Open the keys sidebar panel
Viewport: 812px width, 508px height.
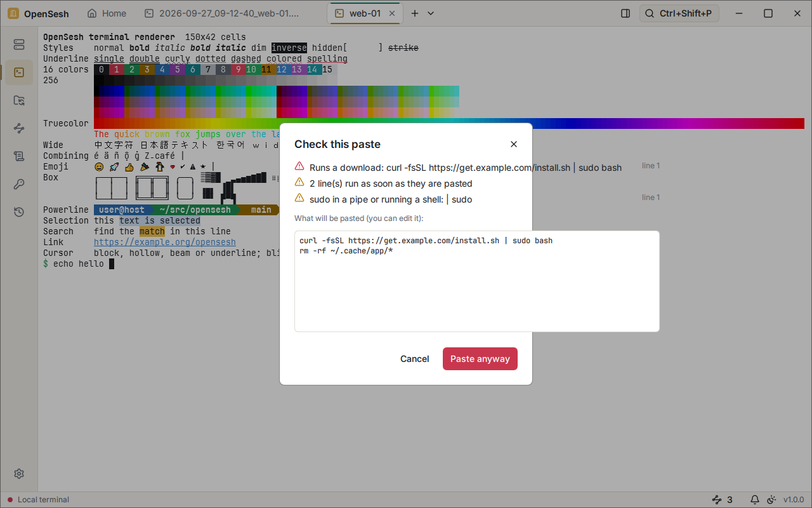click(19, 184)
